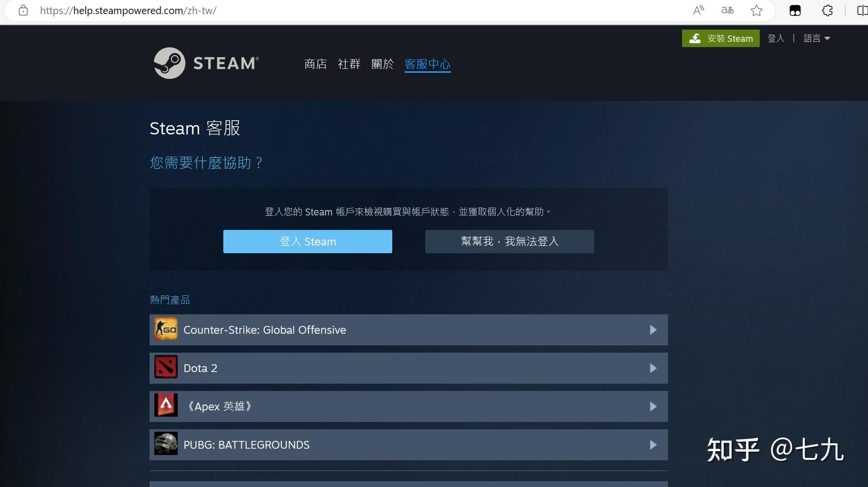
Task: Open the 商店 menu item
Action: (315, 64)
